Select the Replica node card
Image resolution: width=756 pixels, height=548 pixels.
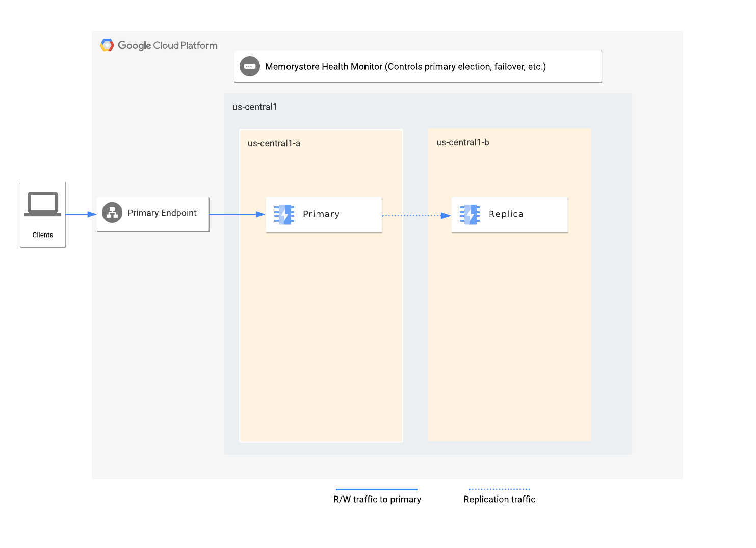(x=509, y=215)
